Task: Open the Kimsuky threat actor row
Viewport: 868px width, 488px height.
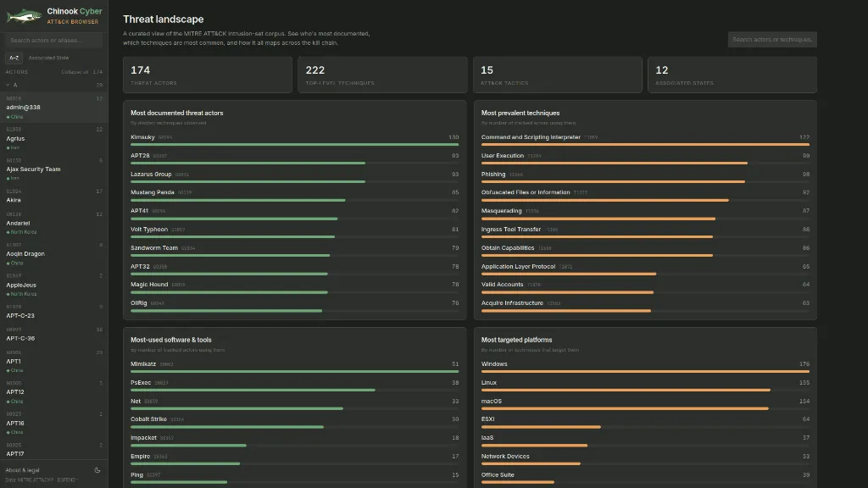Action: [x=294, y=141]
